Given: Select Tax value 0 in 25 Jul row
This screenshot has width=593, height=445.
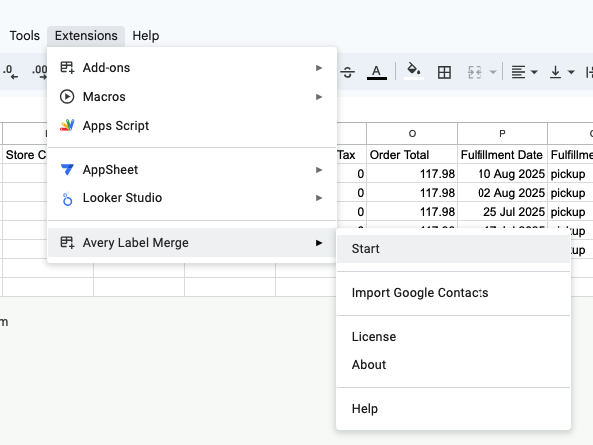Looking at the screenshot, I should pyautogui.click(x=351, y=211).
